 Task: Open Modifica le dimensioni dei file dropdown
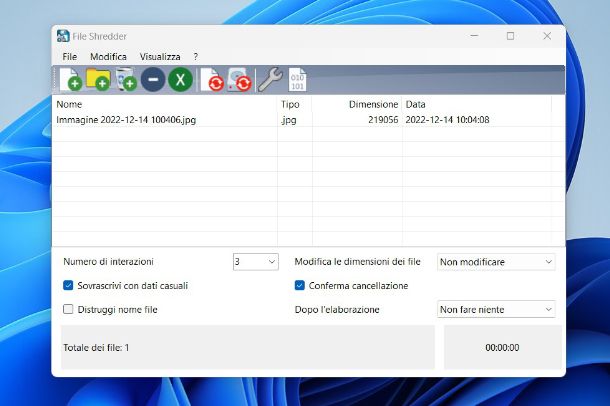tap(496, 262)
